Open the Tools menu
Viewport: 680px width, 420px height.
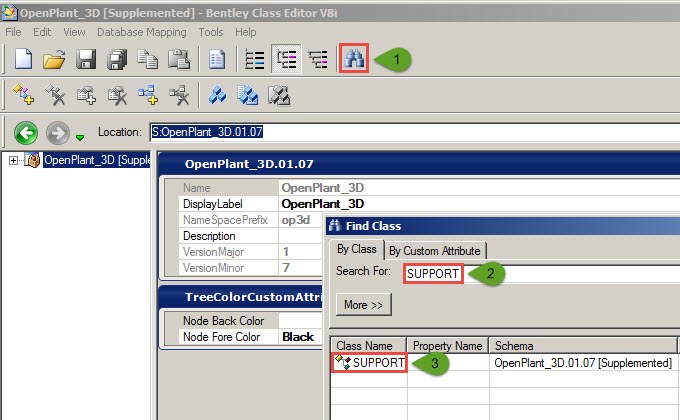[211, 32]
